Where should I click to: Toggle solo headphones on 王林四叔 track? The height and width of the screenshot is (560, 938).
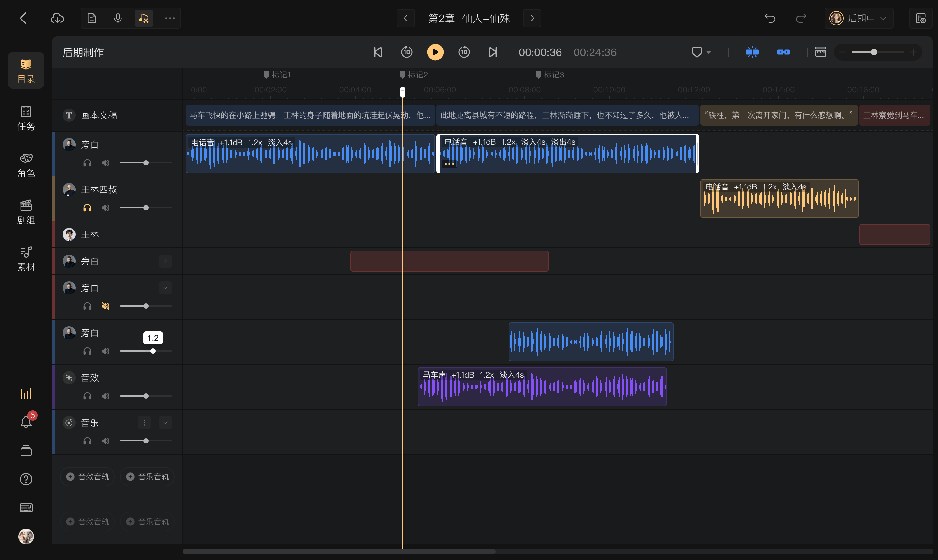[x=87, y=208]
